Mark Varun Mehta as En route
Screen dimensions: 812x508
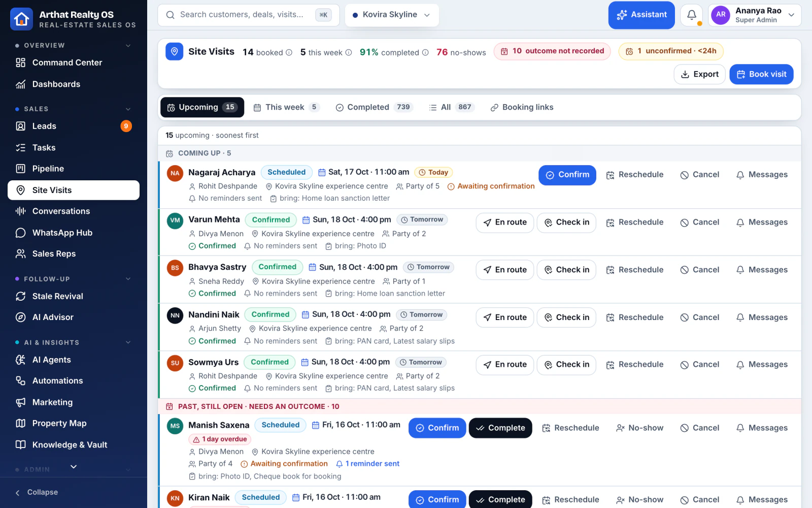click(x=504, y=223)
